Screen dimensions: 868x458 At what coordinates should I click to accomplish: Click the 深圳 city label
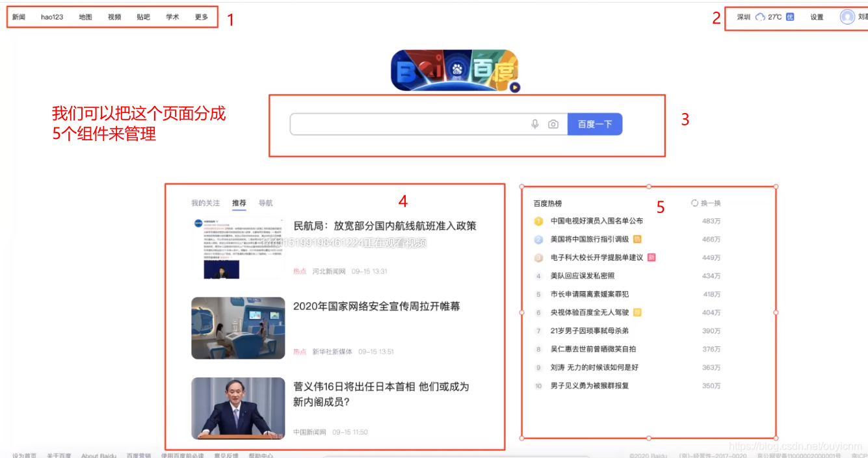coord(744,18)
